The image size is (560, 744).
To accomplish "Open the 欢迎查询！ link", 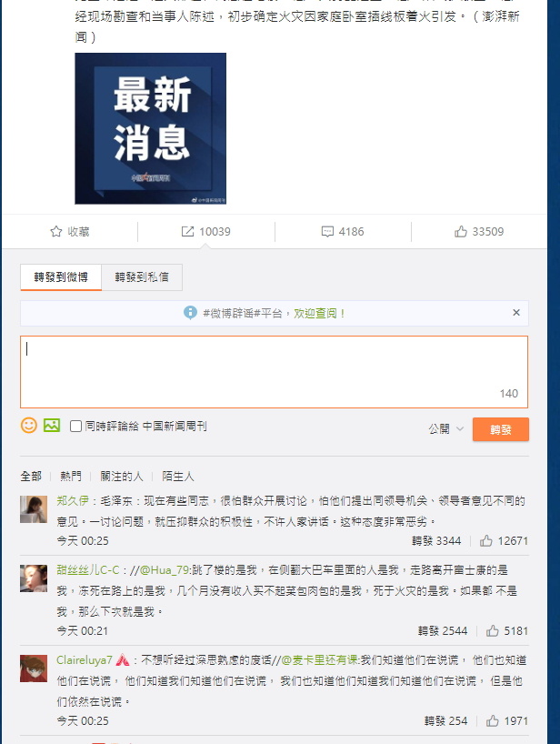I will [319, 313].
